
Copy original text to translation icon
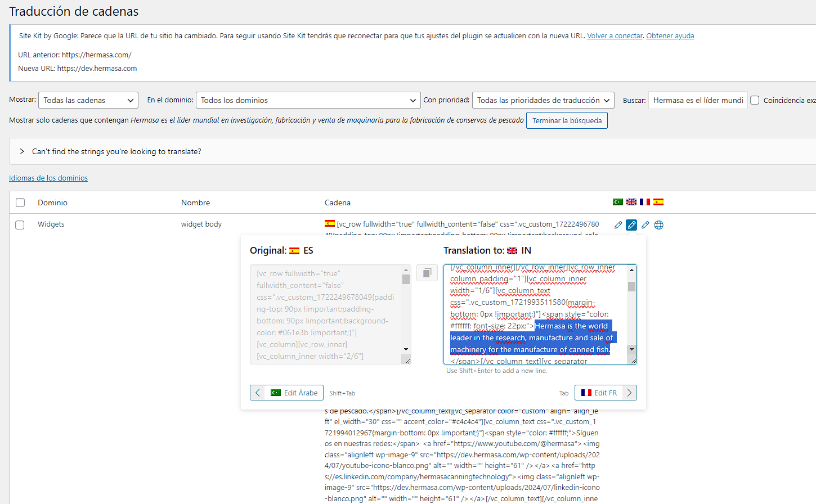coord(427,273)
